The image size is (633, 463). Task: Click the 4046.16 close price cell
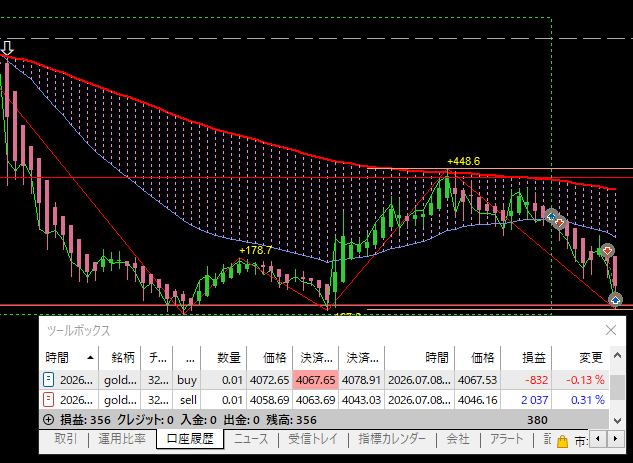tap(478, 400)
